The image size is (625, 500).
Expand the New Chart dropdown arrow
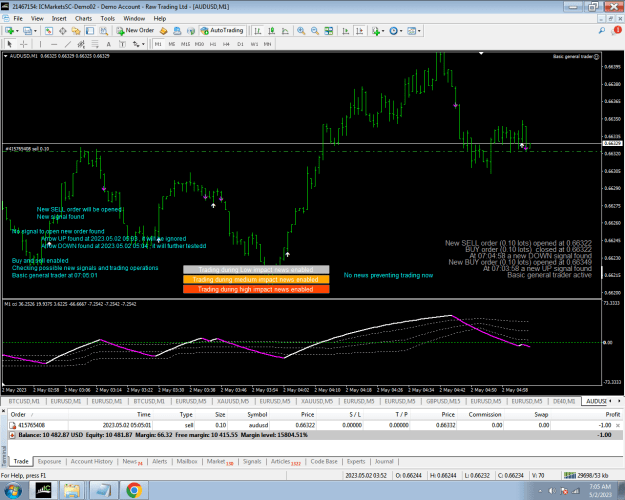[x=17, y=31]
